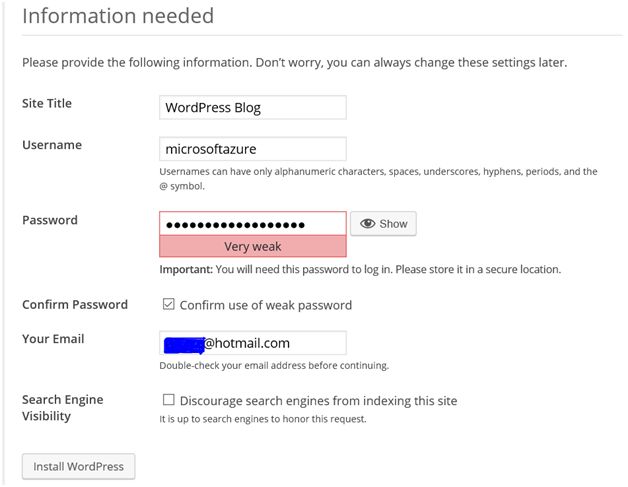
Task: Click the Very weak strength indicator
Action: 253,246
